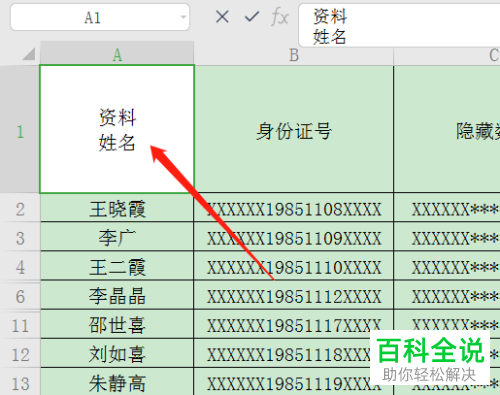Select row 11 header

point(20,324)
